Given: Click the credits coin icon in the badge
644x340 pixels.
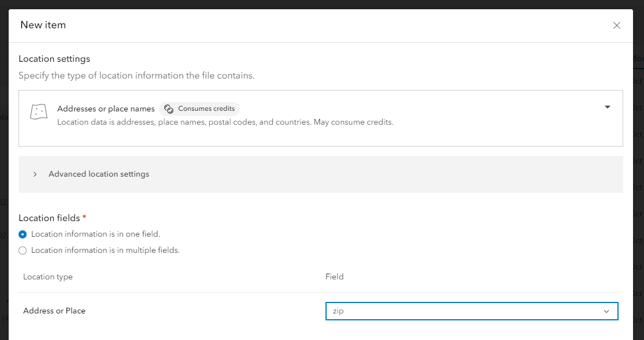Looking at the screenshot, I should [169, 109].
